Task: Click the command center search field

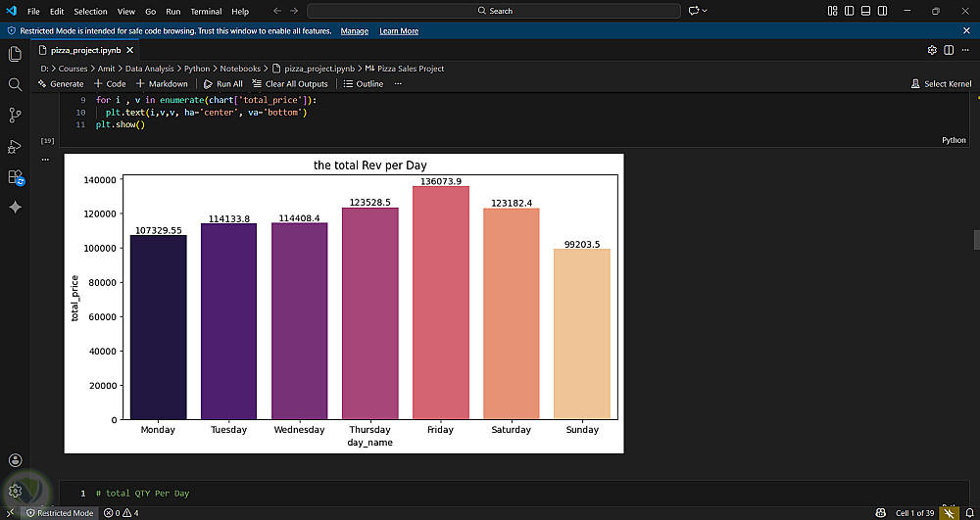Action: tap(494, 11)
